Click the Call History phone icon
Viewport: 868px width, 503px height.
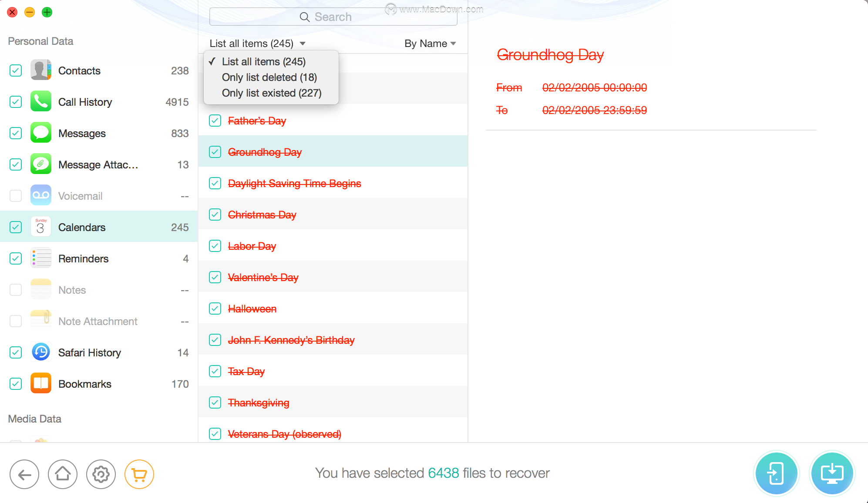click(41, 101)
